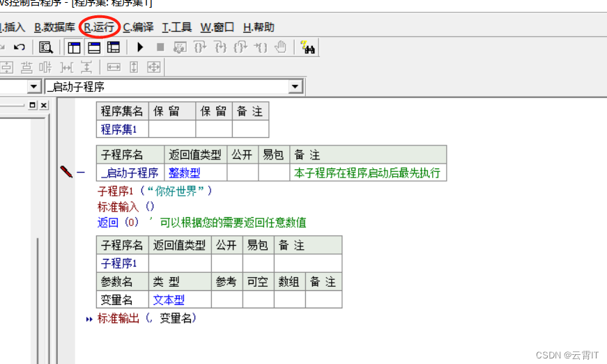Screen dimensions: 607x364
Task: Run the program with the play icon
Action: 140,47
